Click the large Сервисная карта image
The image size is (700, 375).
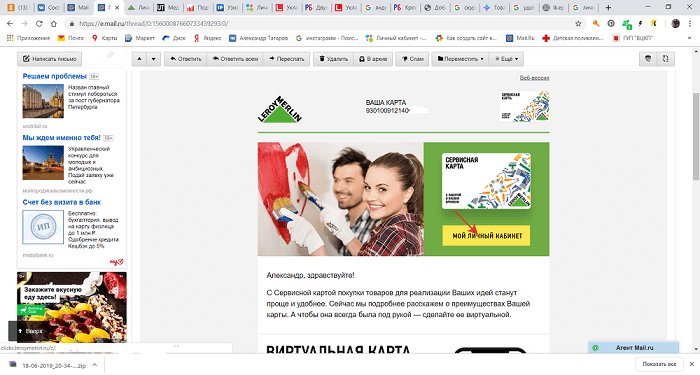click(x=486, y=181)
